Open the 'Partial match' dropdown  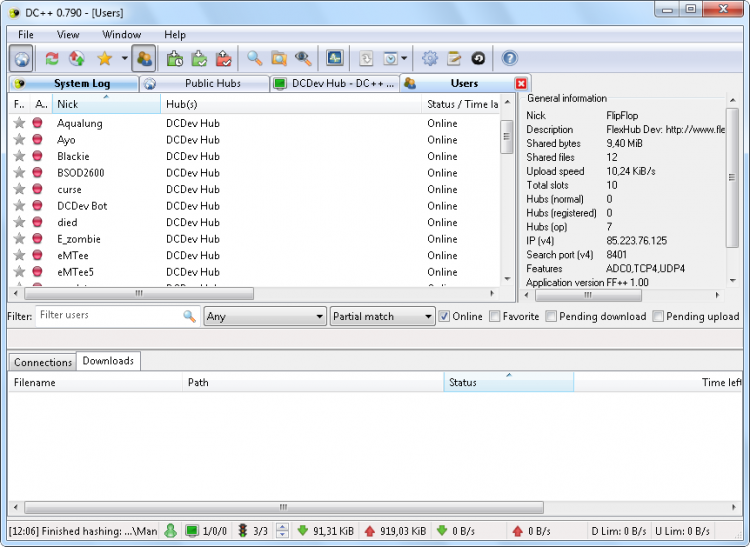tap(382, 316)
